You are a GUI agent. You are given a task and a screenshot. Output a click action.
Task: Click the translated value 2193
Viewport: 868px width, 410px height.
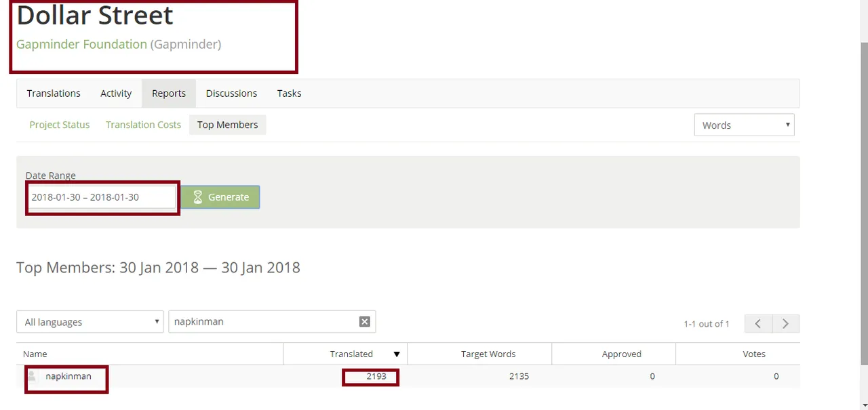(x=376, y=376)
